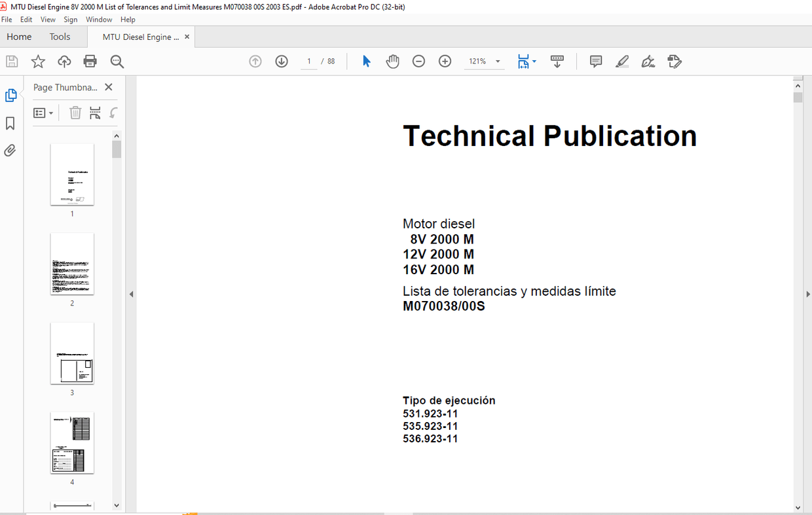Go to next page arrow

(282, 62)
